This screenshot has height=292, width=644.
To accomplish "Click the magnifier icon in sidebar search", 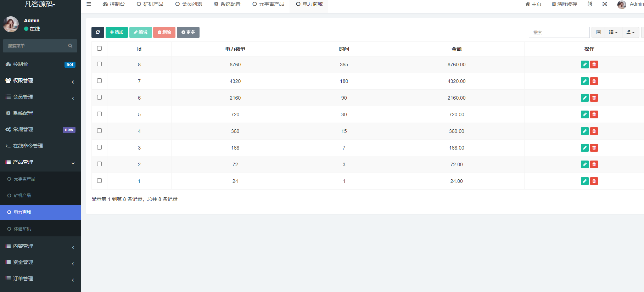I will coord(70,46).
